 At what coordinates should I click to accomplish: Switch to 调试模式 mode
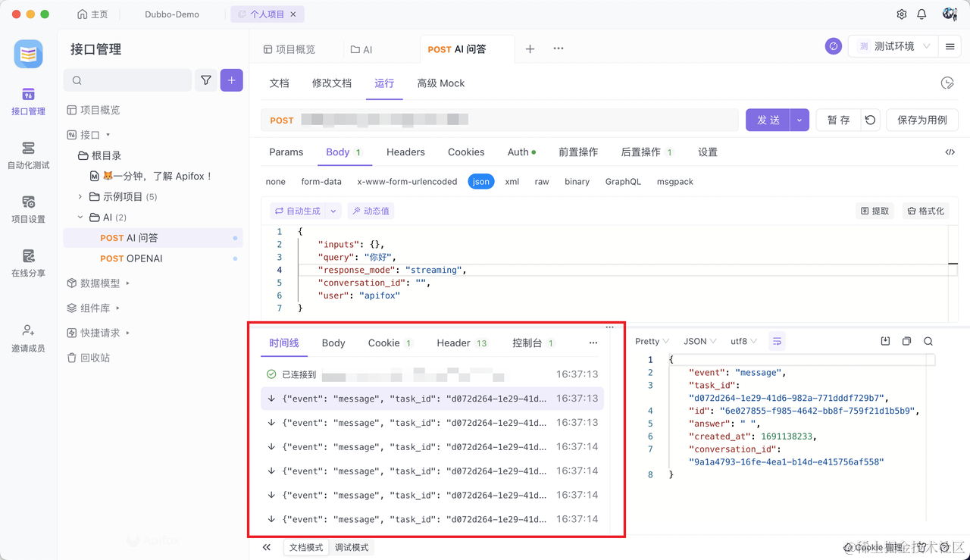click(352, 547)
